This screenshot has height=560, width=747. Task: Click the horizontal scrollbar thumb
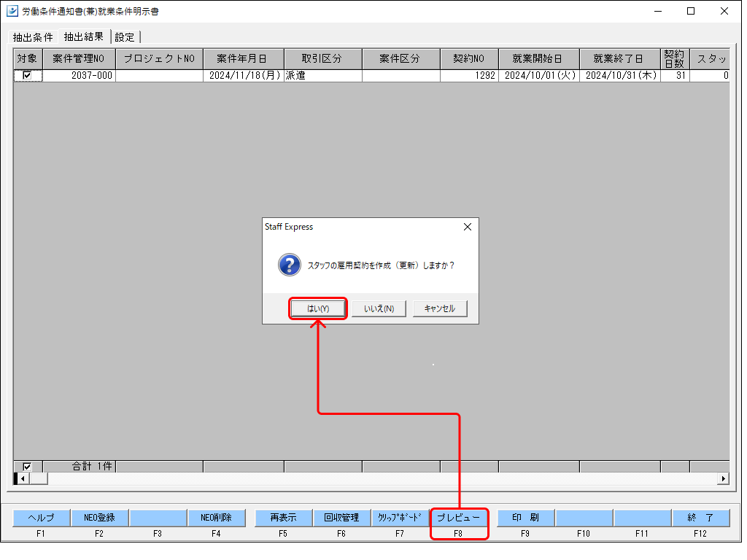click(39, 478)
